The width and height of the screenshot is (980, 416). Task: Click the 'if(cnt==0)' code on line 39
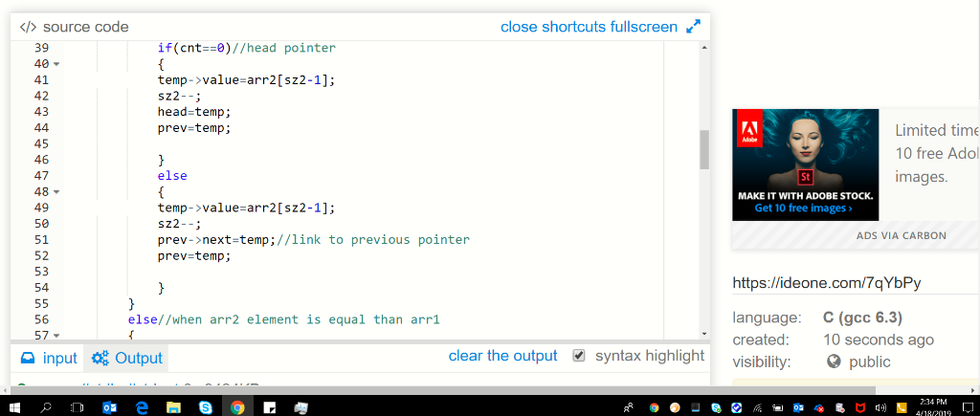point(194,48)
